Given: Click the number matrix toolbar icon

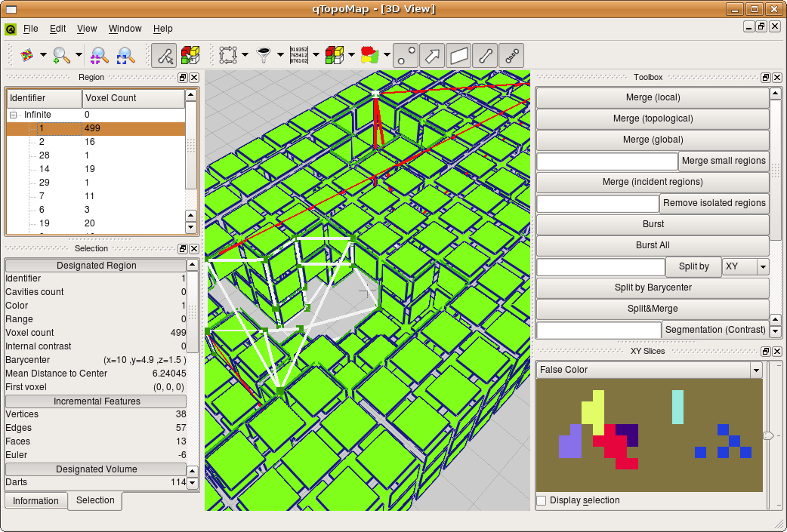Looking at the screenshot, I should click(298, 54).
